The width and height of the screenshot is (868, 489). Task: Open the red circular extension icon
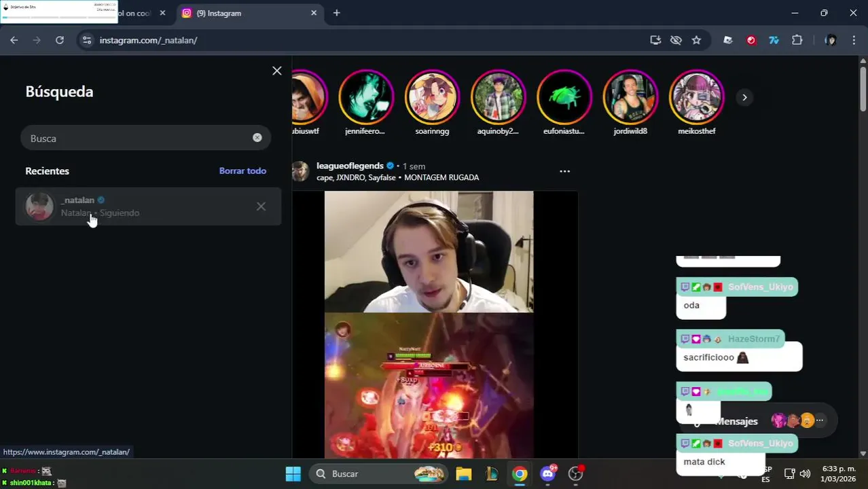point(751,40)
